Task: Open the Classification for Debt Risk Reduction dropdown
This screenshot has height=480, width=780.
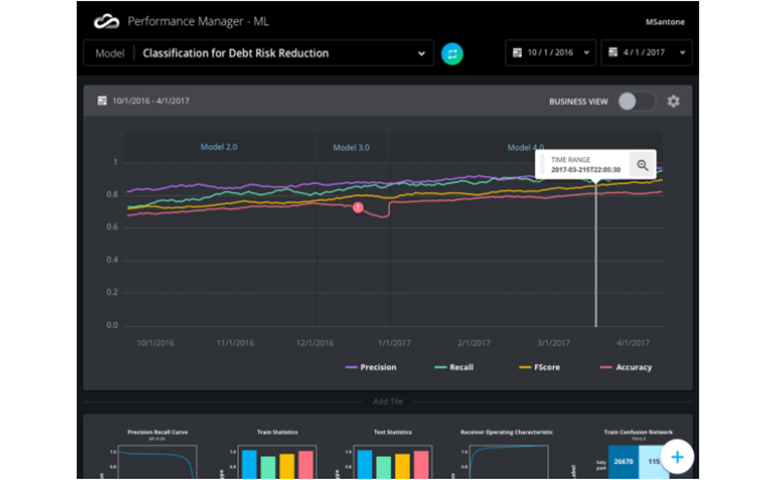Action: (259, 53)
